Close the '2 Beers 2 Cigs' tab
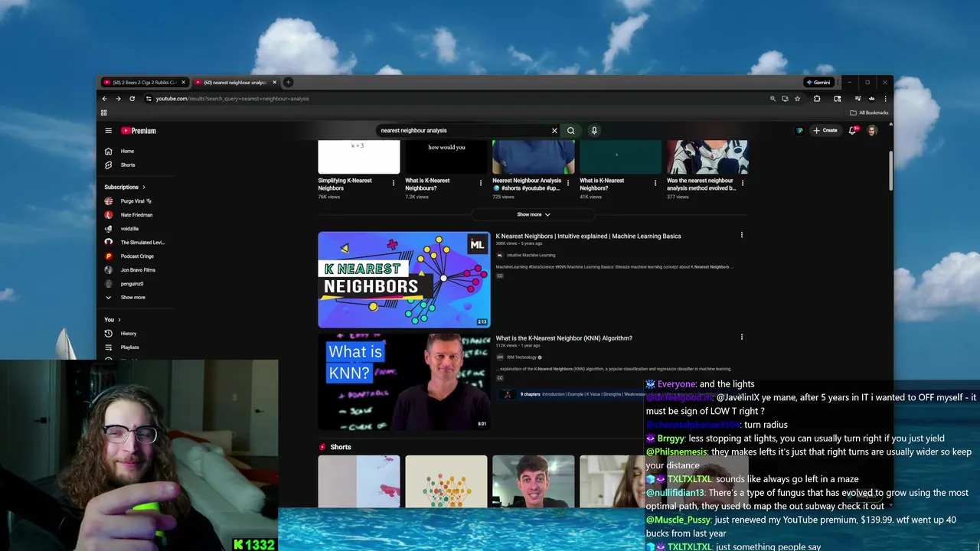Viewport: 980px width, 551px height. [183, 83]
